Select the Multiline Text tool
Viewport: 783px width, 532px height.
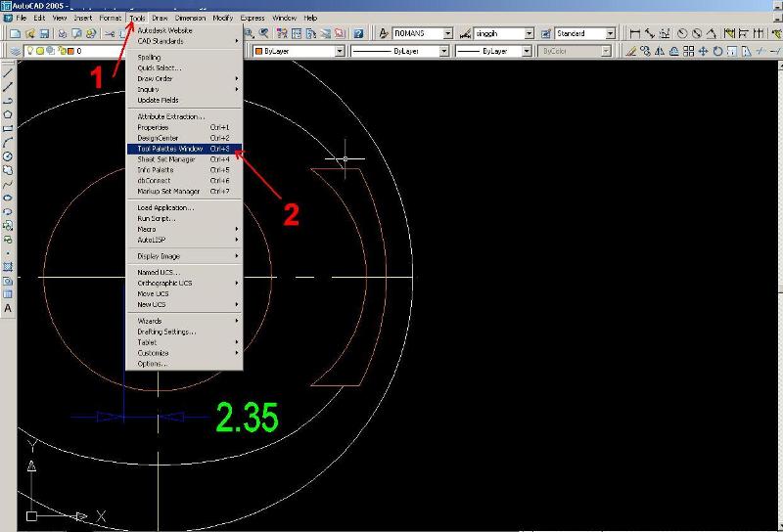coord(8,308)
